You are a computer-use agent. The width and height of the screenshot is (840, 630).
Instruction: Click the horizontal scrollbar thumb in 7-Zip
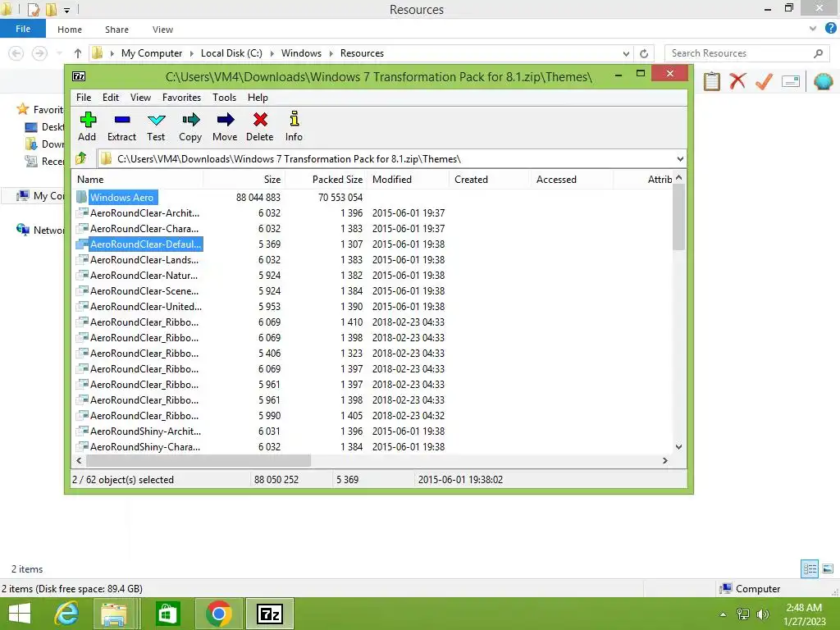199,461
